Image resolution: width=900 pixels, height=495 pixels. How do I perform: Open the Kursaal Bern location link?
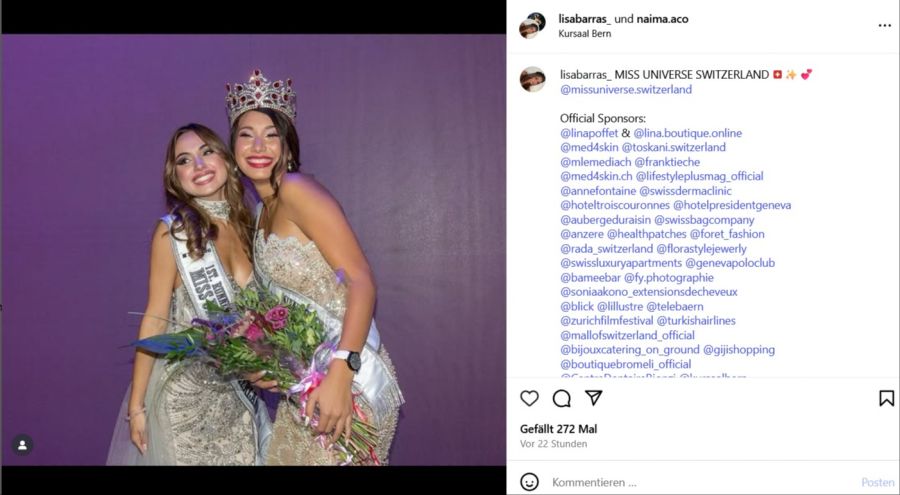coord(584,34)
